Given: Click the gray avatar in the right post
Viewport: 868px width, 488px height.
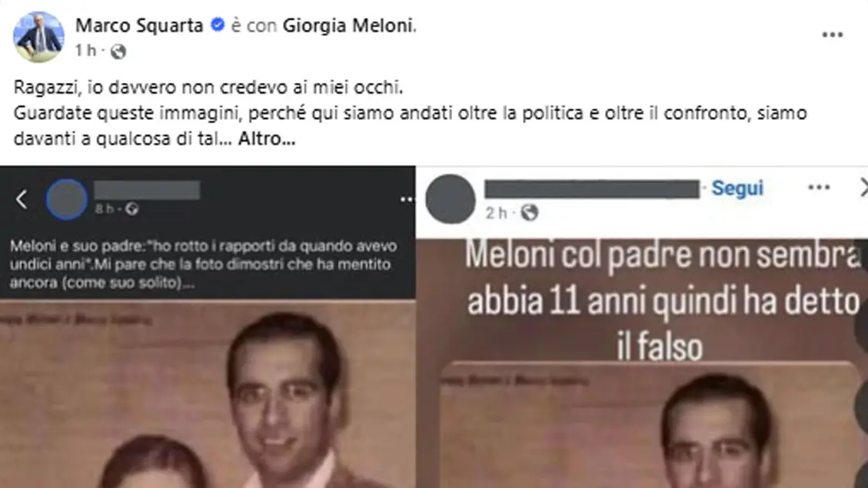Looking at the screenshot, I should [x=450, y=199].
